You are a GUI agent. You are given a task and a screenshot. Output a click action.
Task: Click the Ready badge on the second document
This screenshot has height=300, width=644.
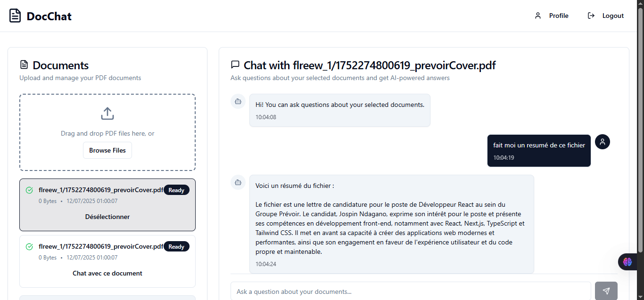point(176,247)
